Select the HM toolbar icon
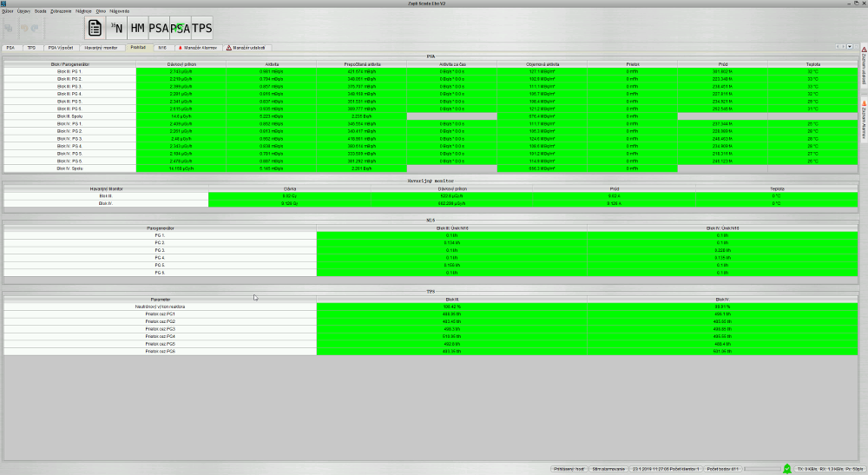Screen dimensions: 868x475 [138, 28]
